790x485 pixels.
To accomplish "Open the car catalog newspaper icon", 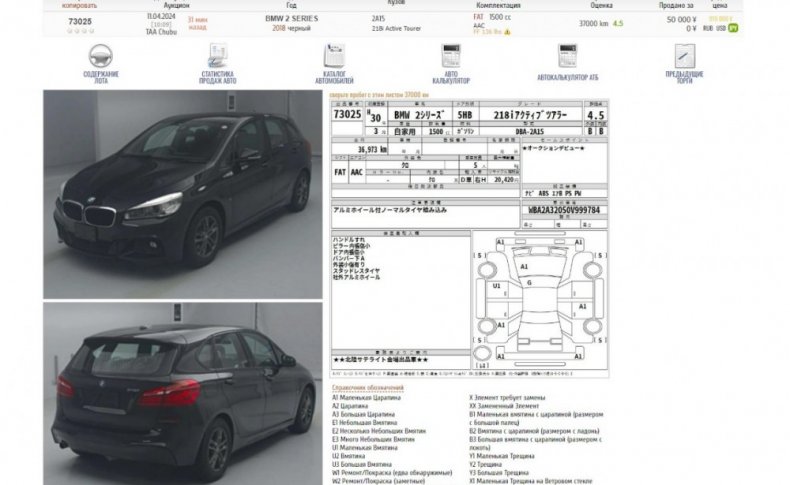I will 334,55.
